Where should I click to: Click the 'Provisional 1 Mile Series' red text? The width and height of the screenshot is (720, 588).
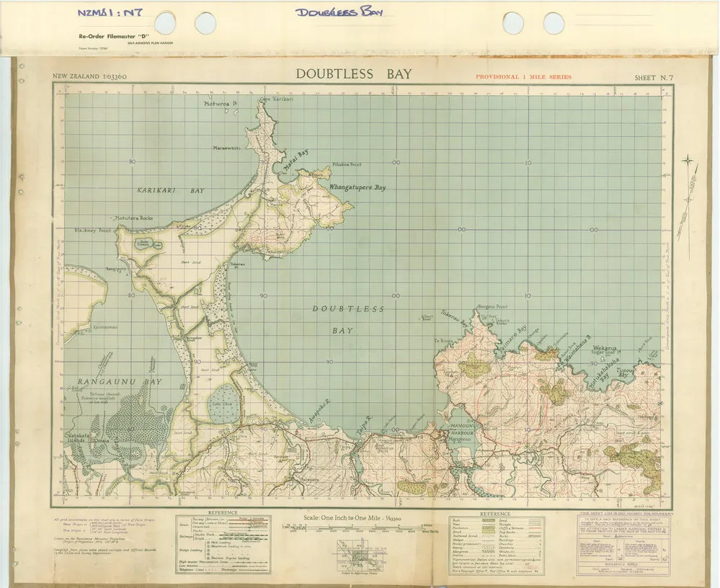(523, 76)
